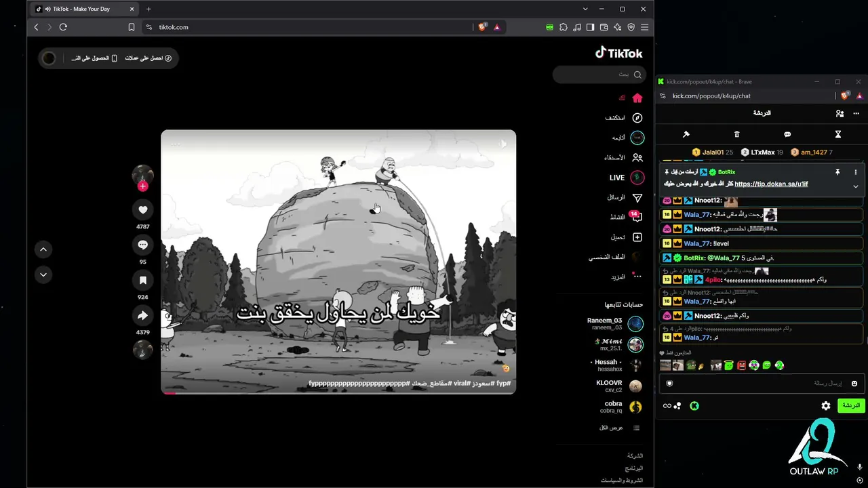
Task: Click the Get App button with phone icon
Action: coord(94,58)
